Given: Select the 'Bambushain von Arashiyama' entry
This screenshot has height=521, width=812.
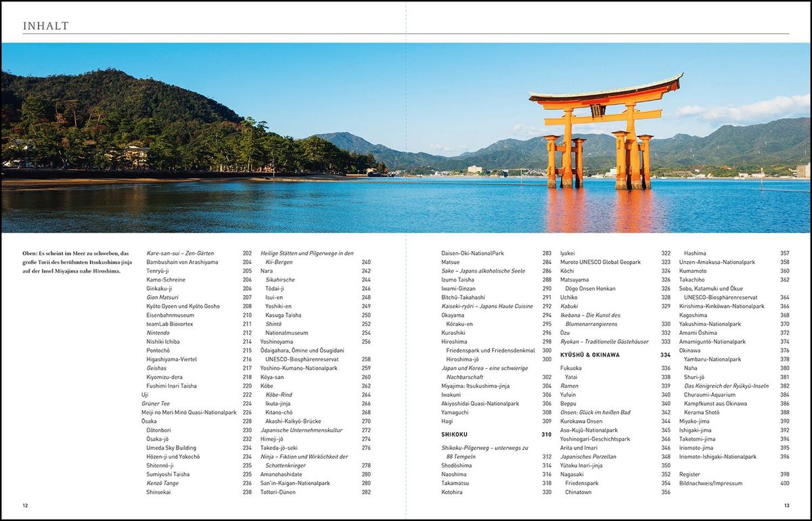Looking at the screenshot, I should point(182,262).
